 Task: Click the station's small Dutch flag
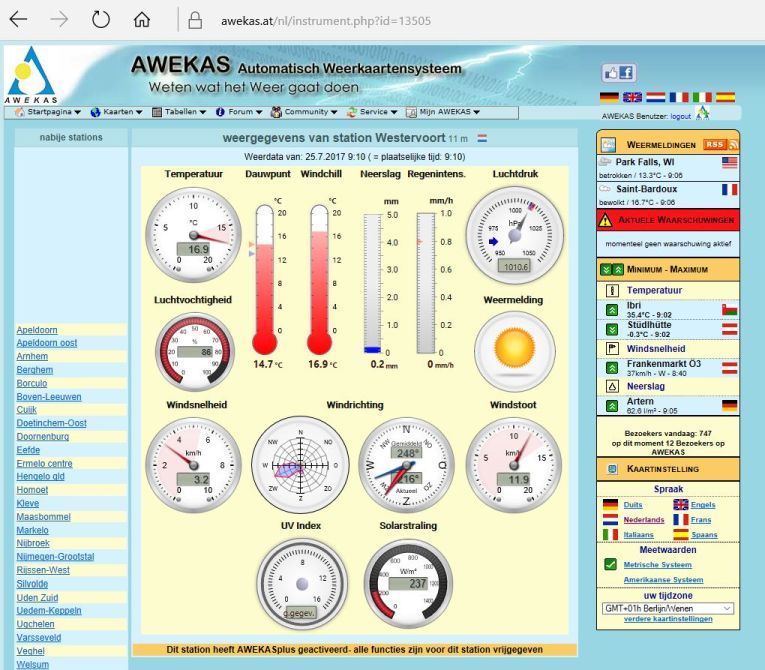pos(482,138)
